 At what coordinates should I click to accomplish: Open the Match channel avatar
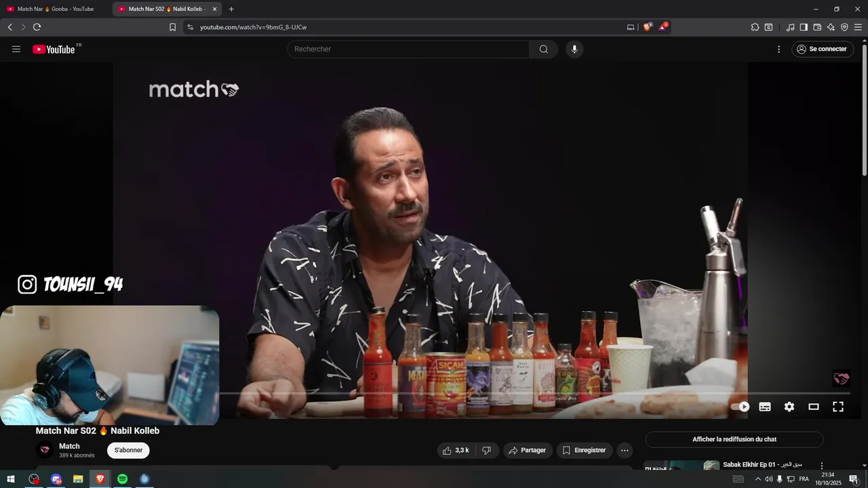(x=45, y=450)
